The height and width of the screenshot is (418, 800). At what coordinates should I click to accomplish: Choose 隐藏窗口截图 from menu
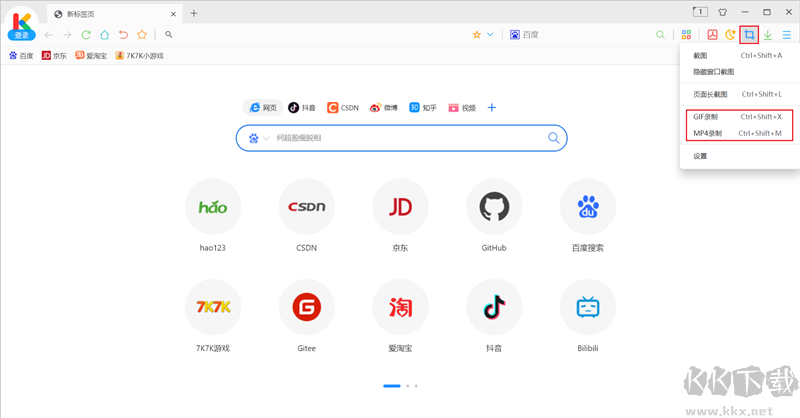(x=738, y=72)
